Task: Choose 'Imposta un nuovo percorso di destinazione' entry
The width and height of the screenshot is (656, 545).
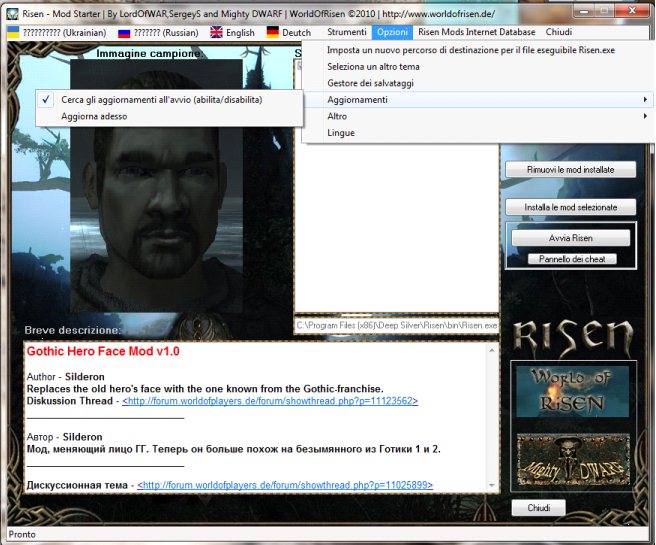Action: 477,50
